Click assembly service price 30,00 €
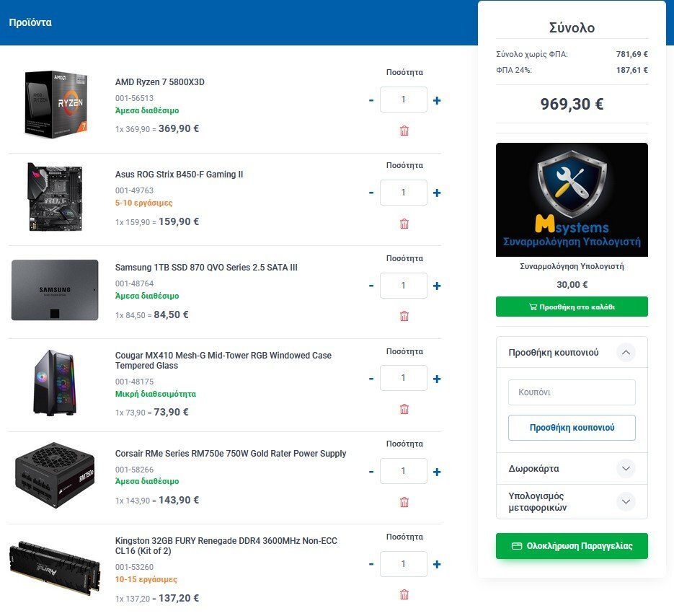Viewport: 674px width, 616px height. click(572, 284)
